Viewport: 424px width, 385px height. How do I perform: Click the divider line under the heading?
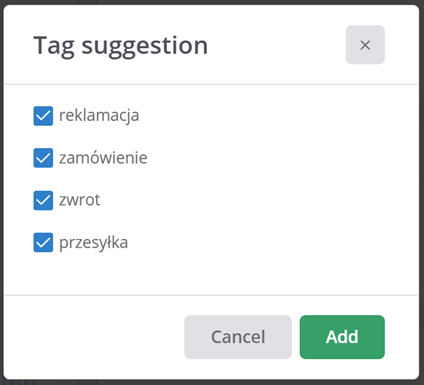click(211, 84)
